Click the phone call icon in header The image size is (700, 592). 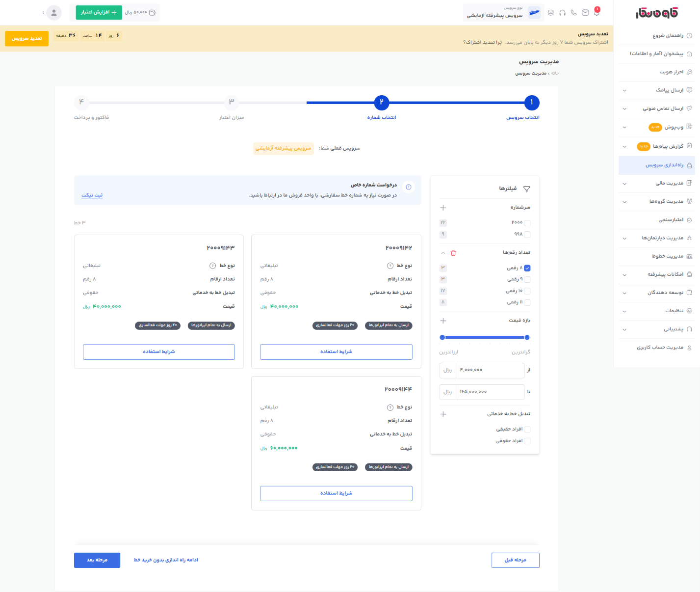click(x=573, y=13)
